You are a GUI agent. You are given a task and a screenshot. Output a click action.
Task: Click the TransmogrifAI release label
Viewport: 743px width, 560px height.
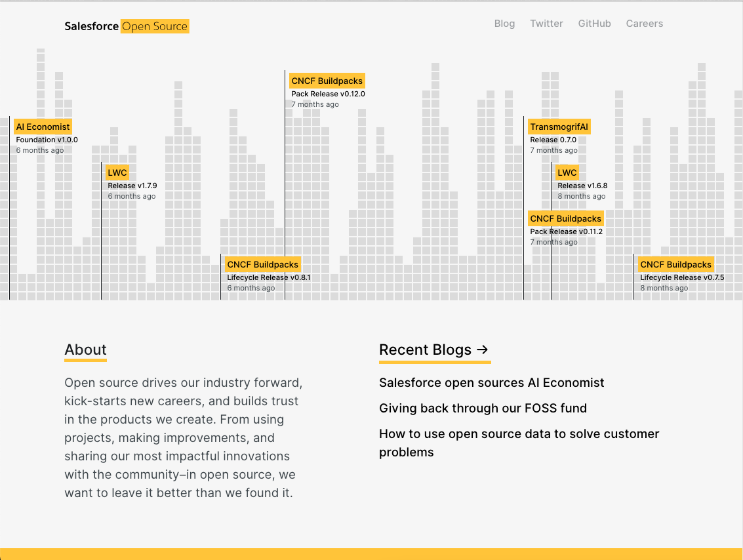pos(559,127)
